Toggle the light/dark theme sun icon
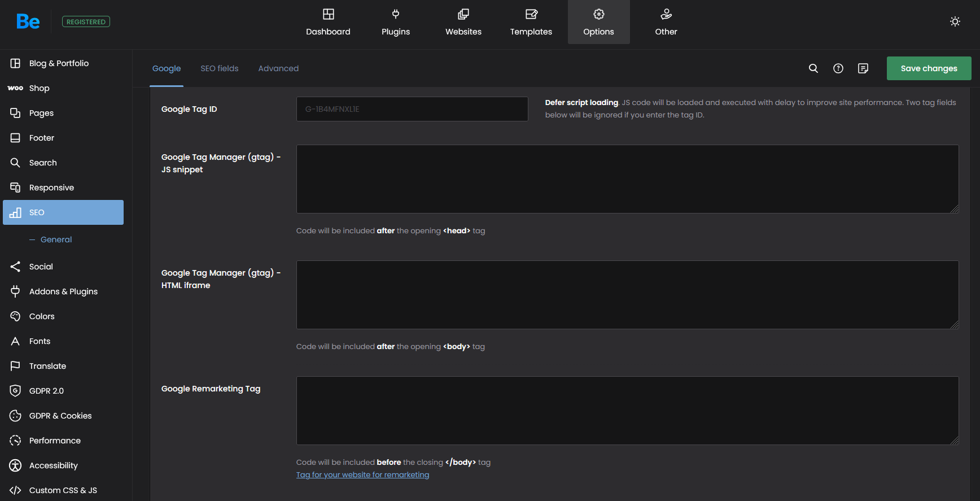Viewport: 980px width, 501px height. tap(955, 21)
